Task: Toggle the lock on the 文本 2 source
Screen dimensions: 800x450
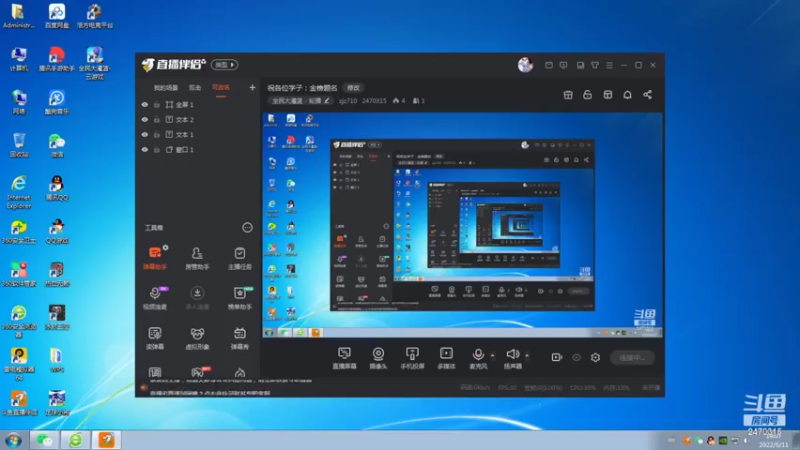Action: [157, 119]
